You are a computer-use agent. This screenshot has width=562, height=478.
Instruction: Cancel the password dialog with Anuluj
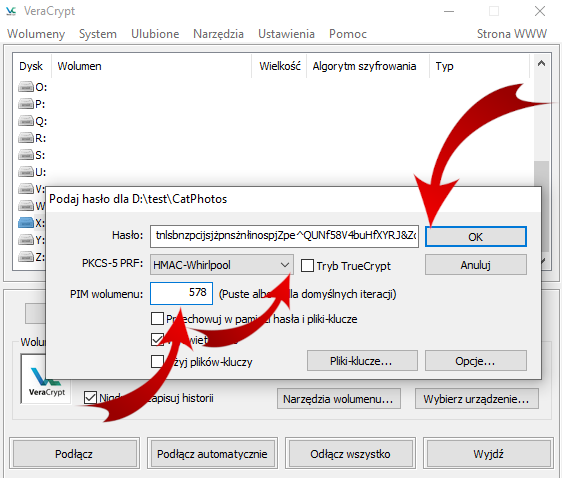click(x=476, y=265)
